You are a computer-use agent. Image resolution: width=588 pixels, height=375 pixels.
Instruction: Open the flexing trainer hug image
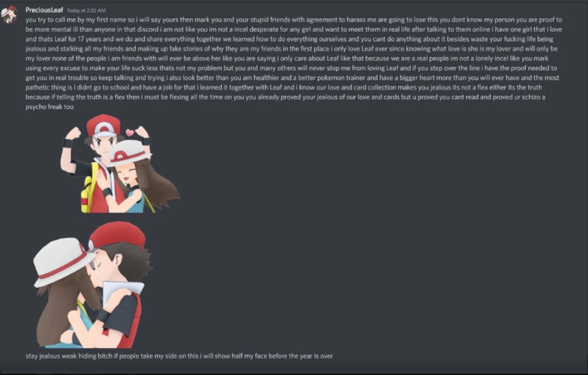click(x=120, y=164)
